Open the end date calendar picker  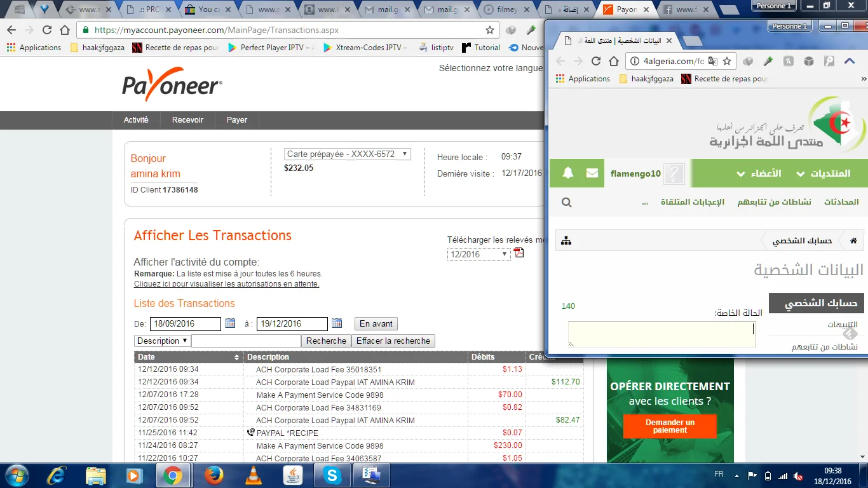pos(337,323)
